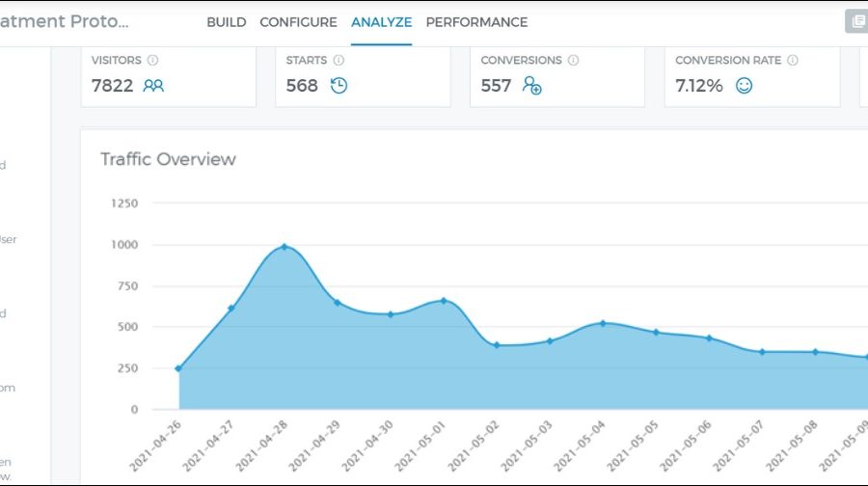The height and width of the screenshot is (486, 868).
Task: Switch to the CONFIGURE tab
Action: tap(298, 22)
